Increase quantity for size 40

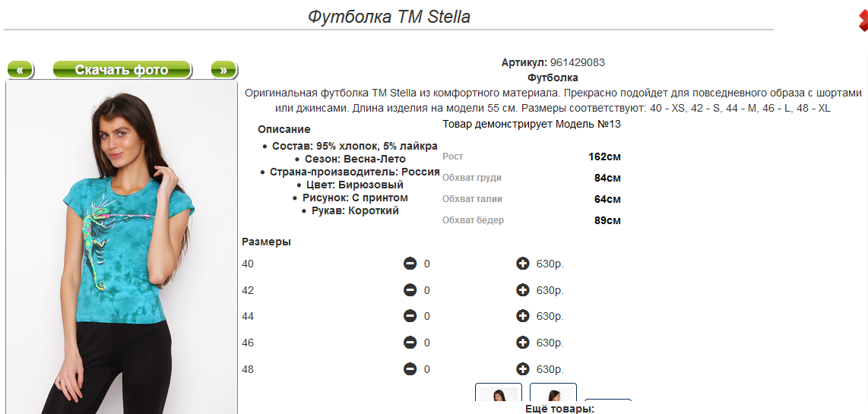click(x=523, y=264)
